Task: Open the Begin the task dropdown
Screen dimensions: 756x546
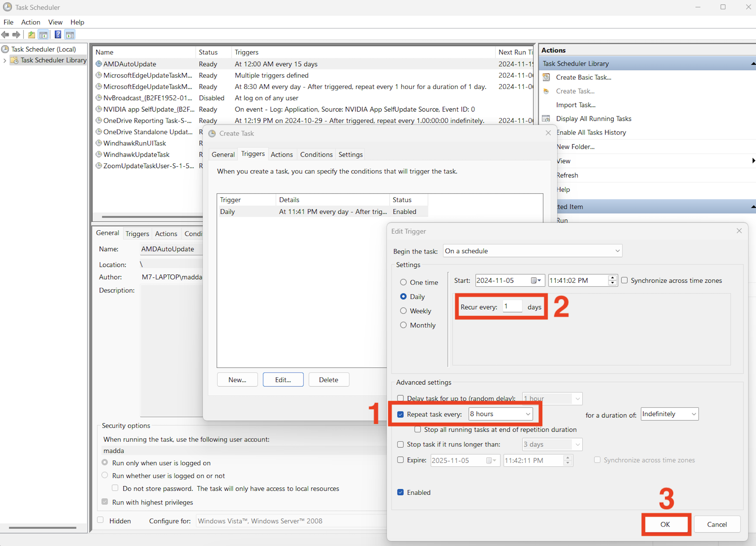Action: click(617, 251)
